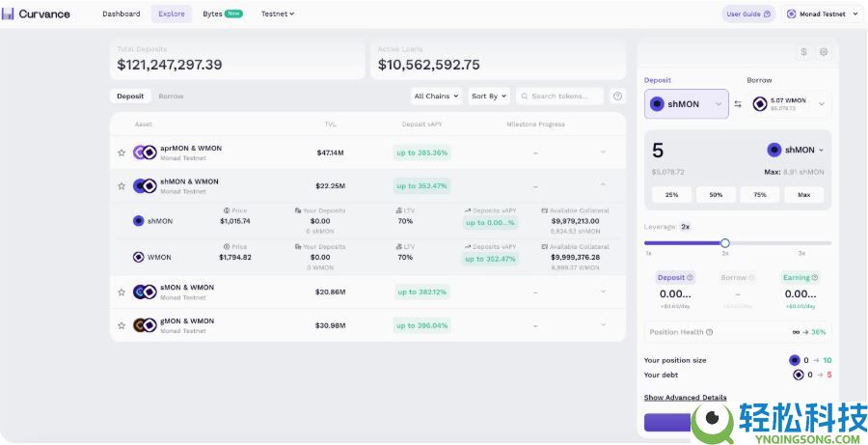The image size is (868, 445).
Task: Star the sMON & WMON market
Action: coord(122,292)
